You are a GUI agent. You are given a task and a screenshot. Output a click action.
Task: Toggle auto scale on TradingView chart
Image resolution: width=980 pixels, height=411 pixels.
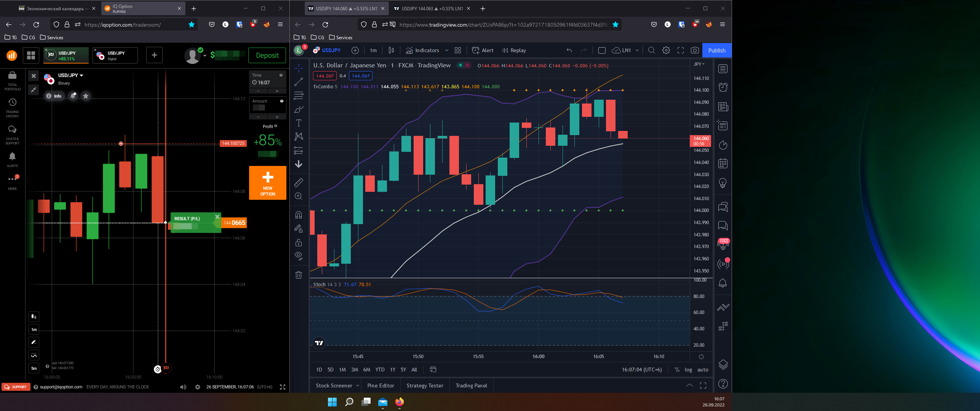(703, 370)
